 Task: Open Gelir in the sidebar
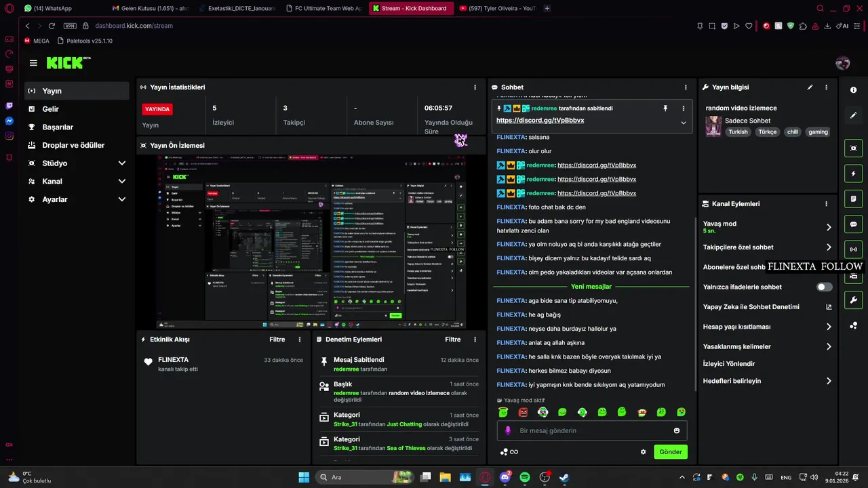tap(77, 109)
